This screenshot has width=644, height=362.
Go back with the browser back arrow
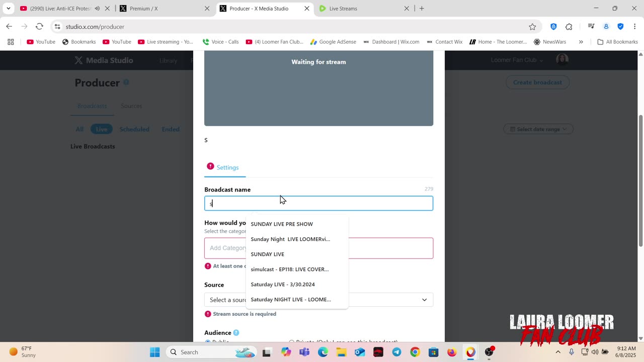coord(9,27)
